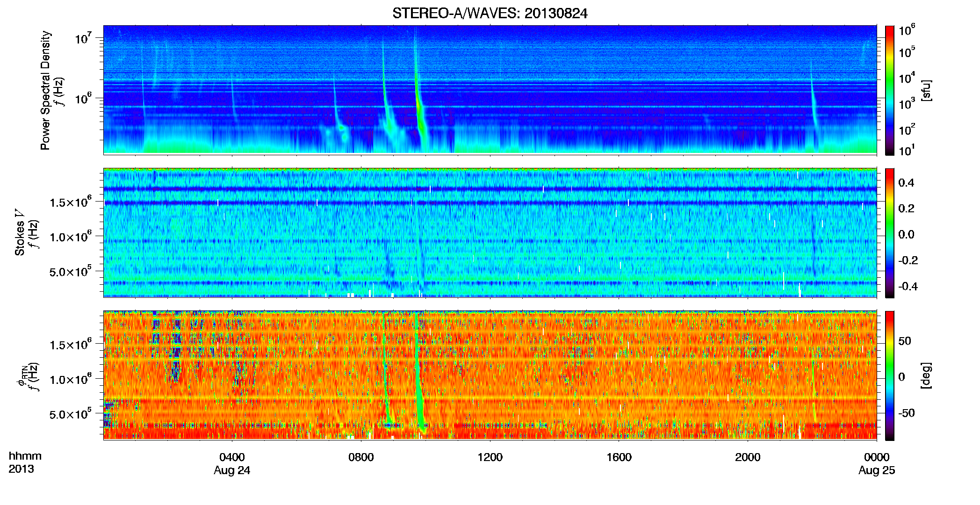
Task: Click the 10^7 frequency label on top panel
Action: pyautogui.click(x=83, y=38)
